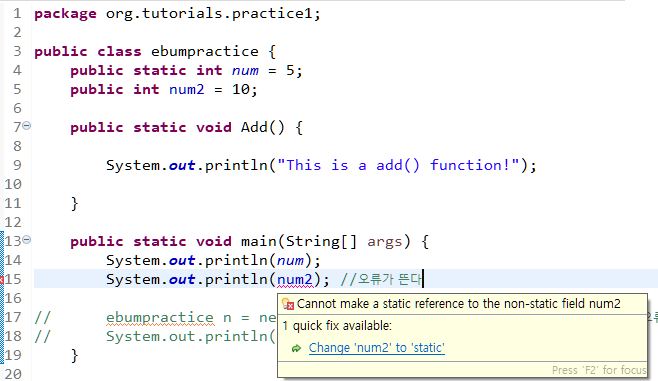The width and height of the screenshot is (658, 381).
Task: Click the Korean comment on line 15
Action: pos(381,279)
